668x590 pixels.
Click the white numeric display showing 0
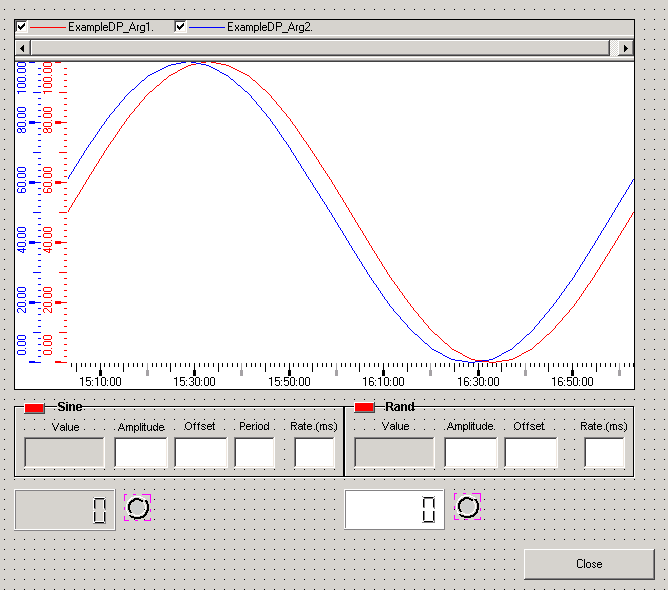[x=395, y=510]
